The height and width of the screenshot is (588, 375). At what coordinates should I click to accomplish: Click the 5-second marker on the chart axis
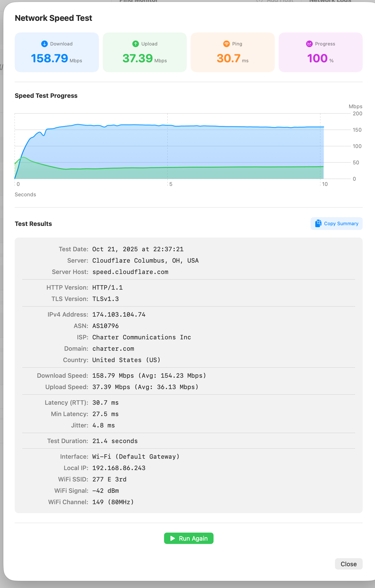click(171, 184)
